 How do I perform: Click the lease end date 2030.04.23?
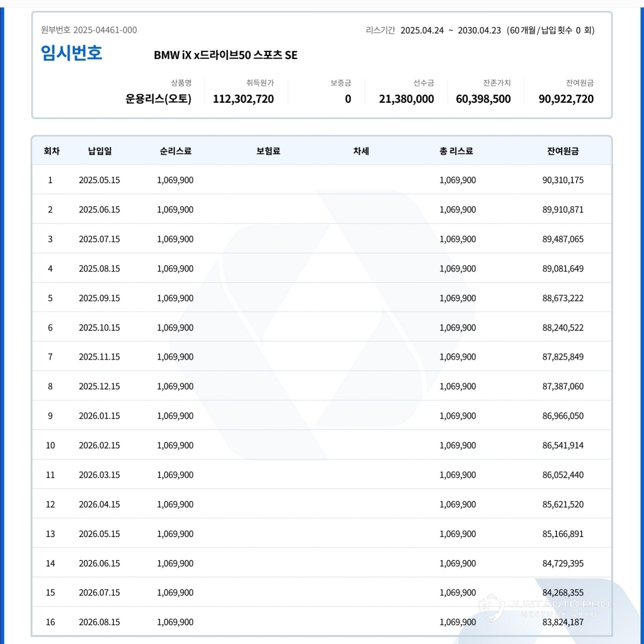click(x=479, y=30)
